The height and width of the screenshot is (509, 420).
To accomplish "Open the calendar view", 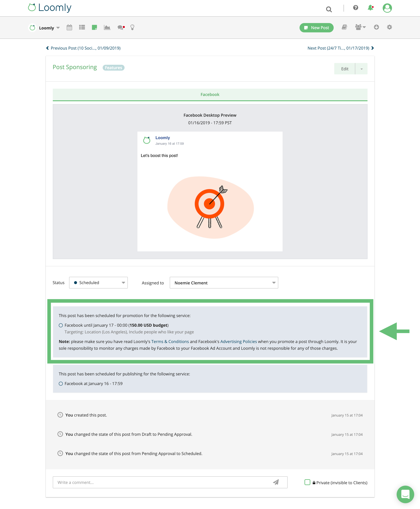I will 69,27.
